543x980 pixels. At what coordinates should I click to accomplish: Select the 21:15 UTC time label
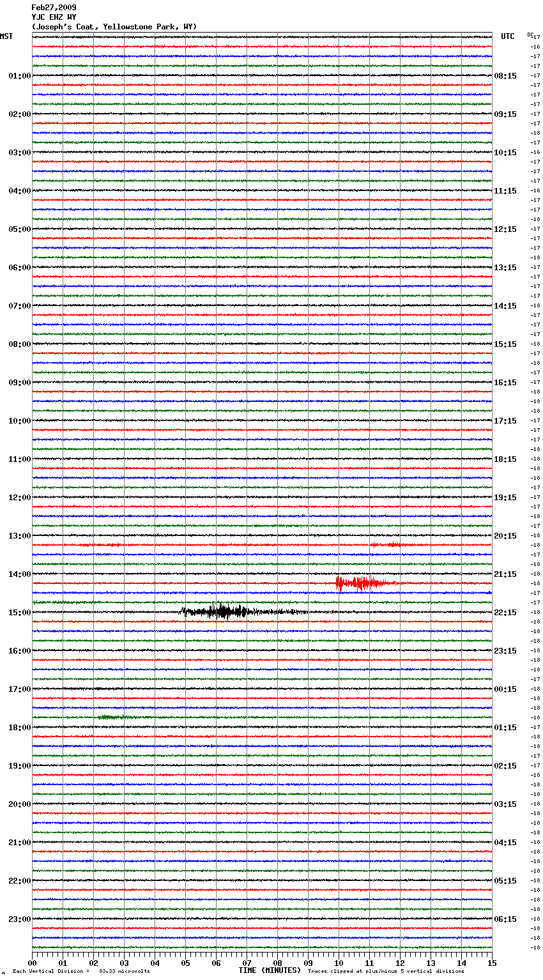[x=505, y=574]
